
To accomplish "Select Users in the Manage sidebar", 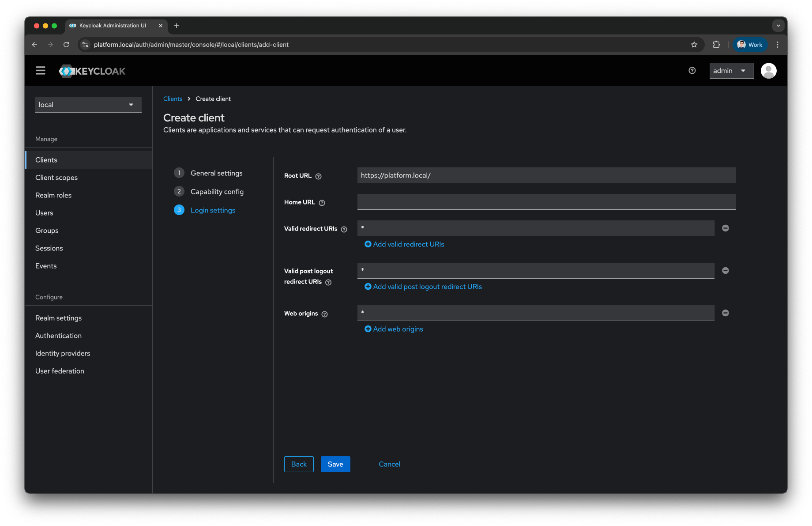I will (x=44, y=212).
